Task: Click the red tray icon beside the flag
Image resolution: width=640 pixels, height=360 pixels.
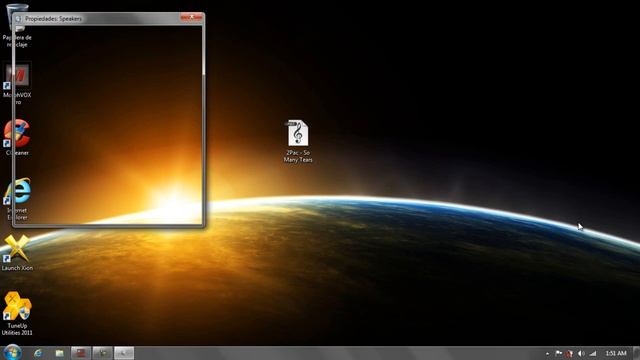Action: [569, 353]
